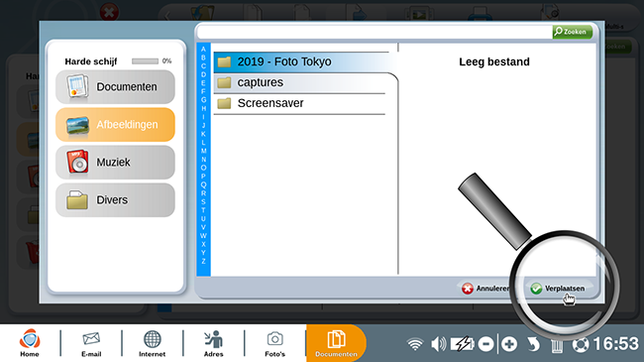Click the Annuleren button

(x=485, y=289)
